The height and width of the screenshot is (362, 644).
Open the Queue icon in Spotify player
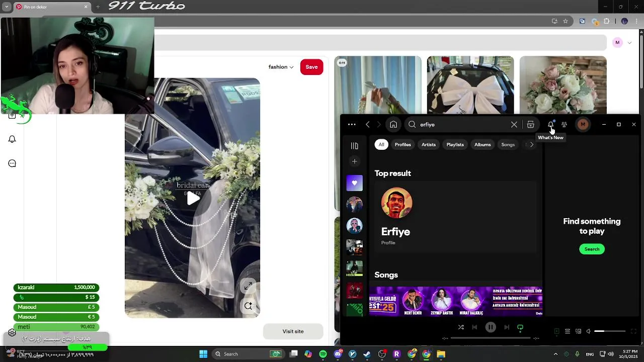(x=568, y=331)
